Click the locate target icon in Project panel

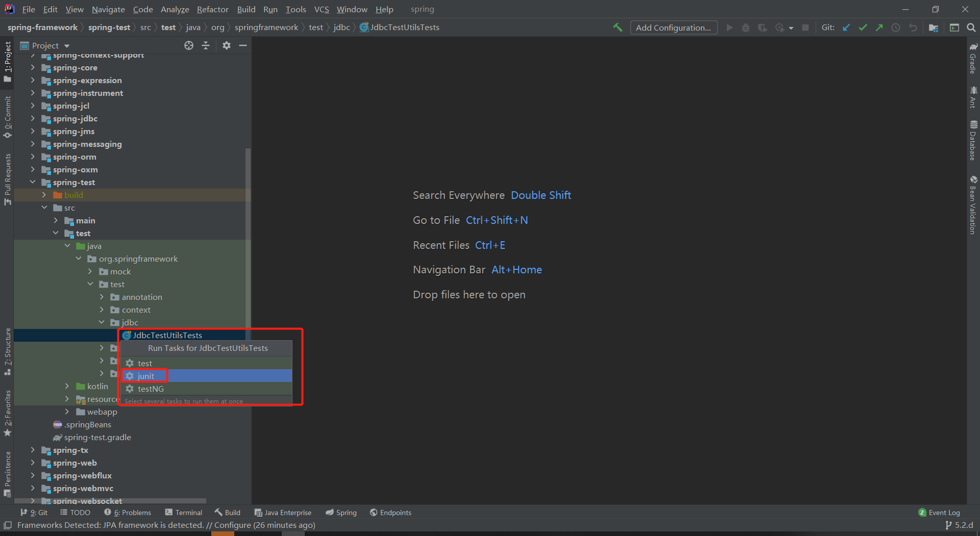(x=189, y=45)
